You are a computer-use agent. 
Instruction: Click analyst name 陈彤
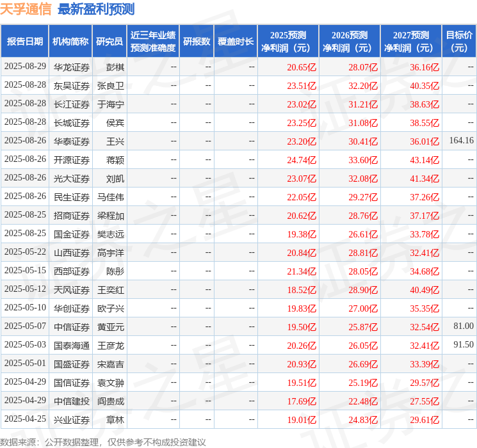coord(115,271)
